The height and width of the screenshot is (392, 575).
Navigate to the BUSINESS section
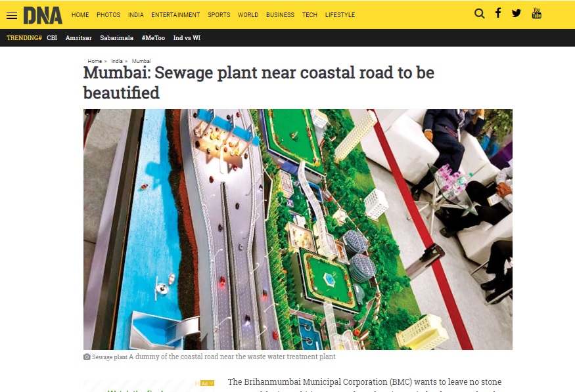coord(280,15)
